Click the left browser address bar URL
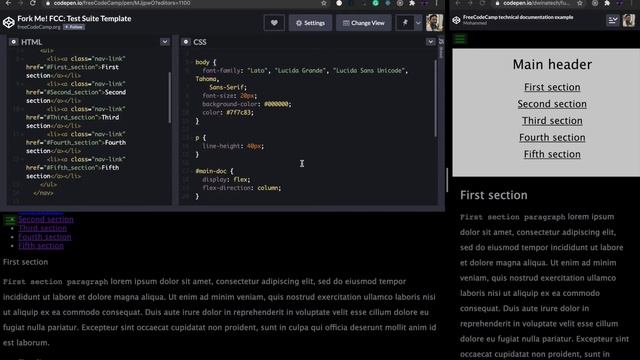 [x=122, y=3]
